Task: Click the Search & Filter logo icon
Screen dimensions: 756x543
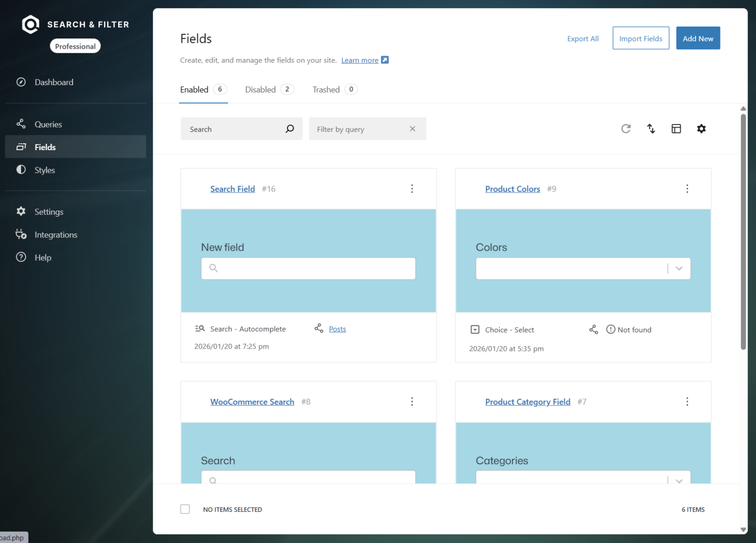Action: (31, 24)
